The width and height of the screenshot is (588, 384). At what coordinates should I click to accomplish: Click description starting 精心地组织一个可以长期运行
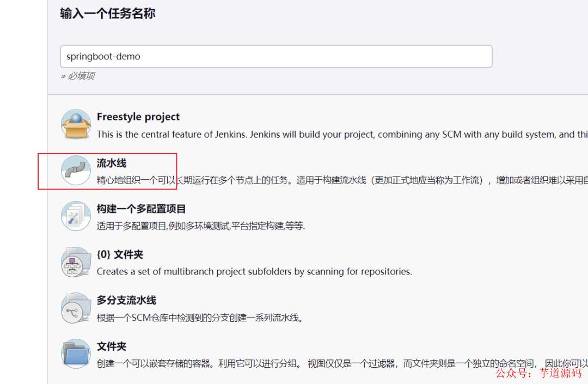(x=342, y=180)
